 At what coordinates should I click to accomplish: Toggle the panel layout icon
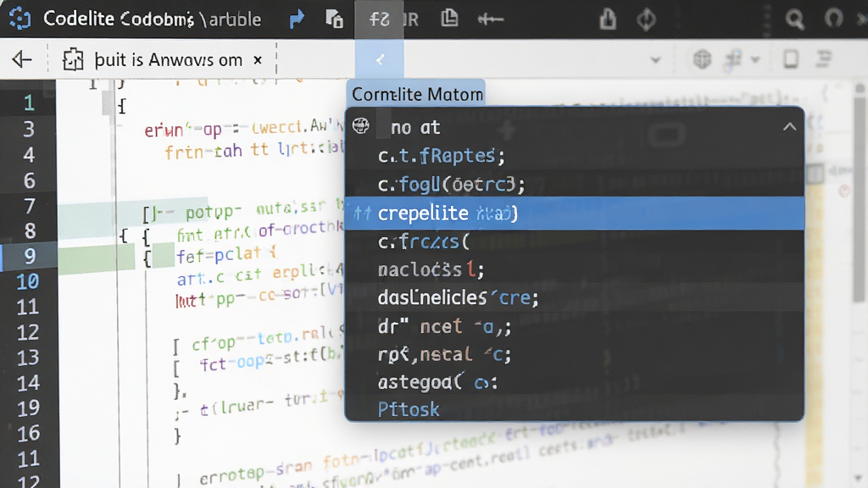click(x=791, y=58)
